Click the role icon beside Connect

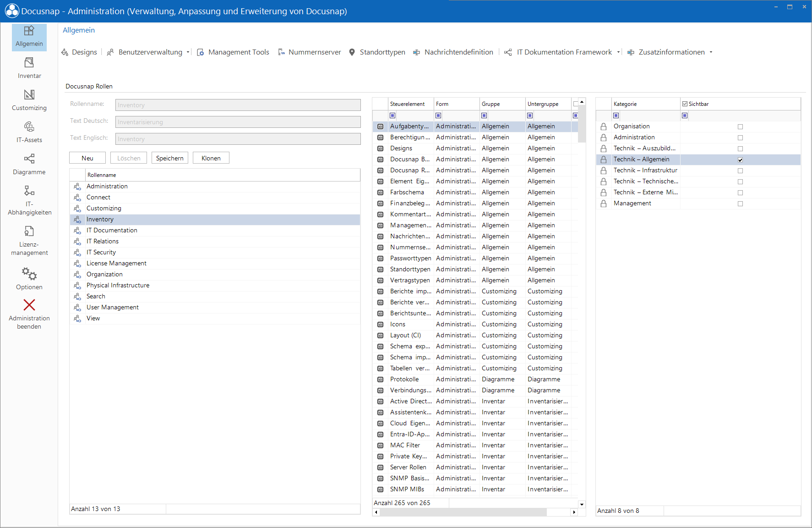click(x=77, y=198)
